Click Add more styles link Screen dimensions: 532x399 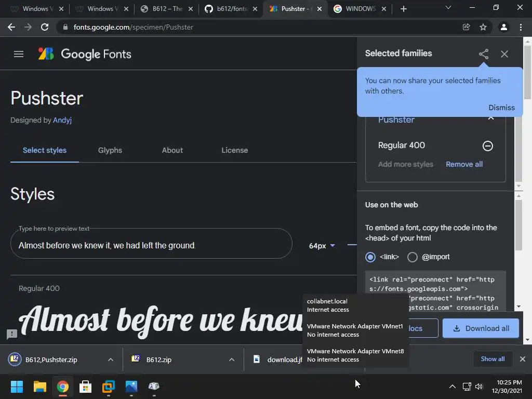click(x=405, y=164)
